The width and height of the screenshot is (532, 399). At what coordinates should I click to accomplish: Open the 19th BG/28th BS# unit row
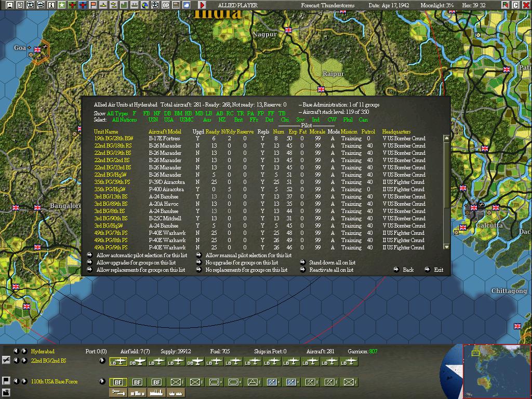260,138
